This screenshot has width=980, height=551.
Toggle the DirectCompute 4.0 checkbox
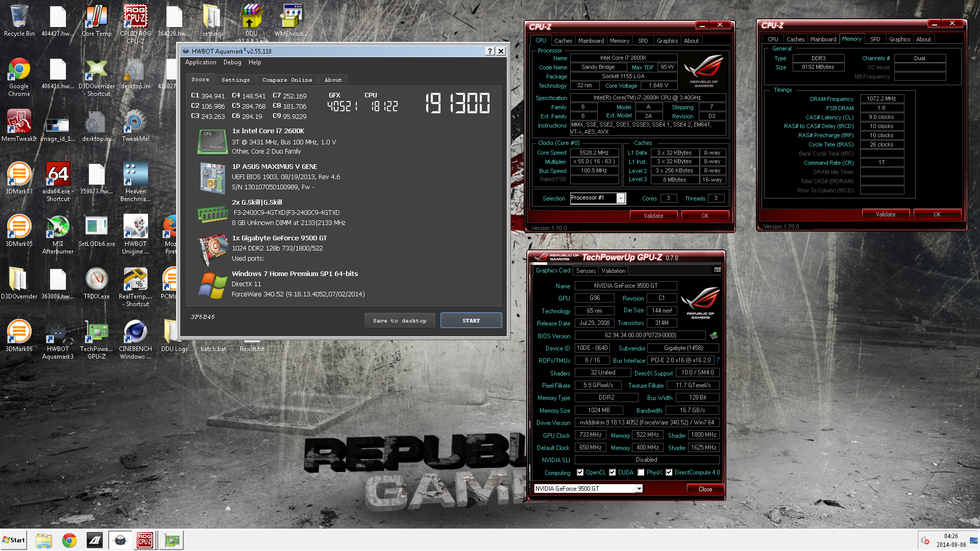pos(669,472)
